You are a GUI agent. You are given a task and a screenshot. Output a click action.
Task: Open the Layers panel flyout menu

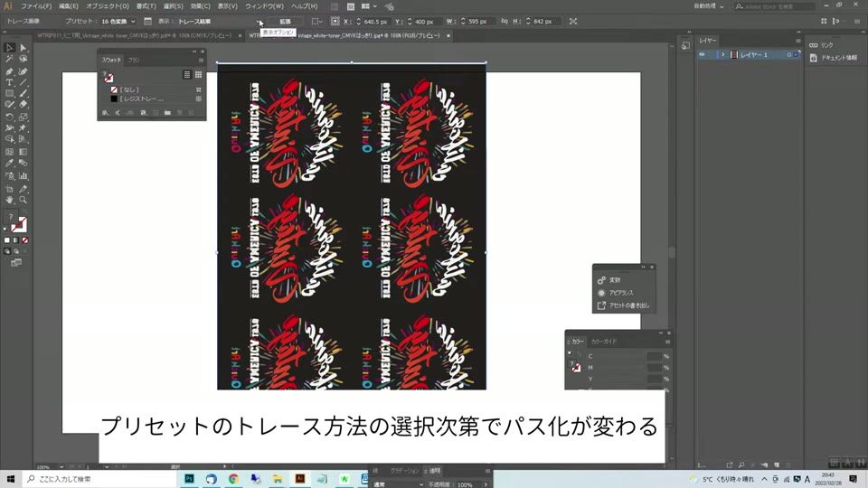coord(797,41)
